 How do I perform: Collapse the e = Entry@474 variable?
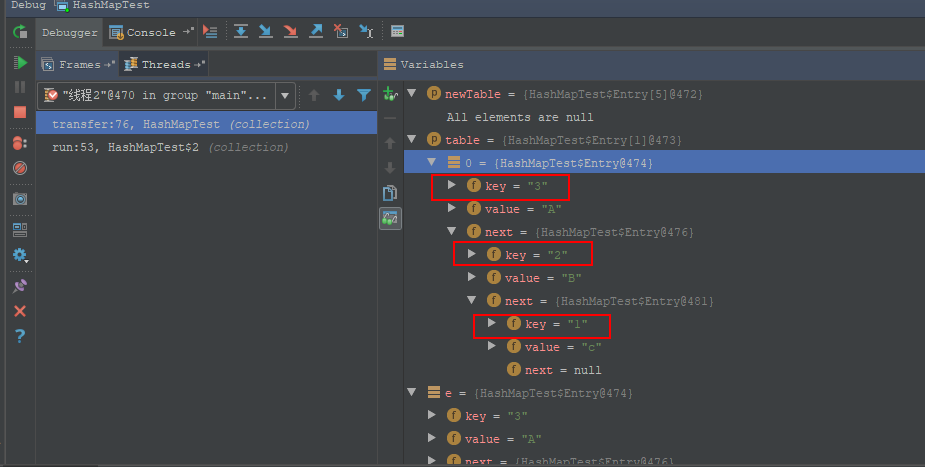(412, 392)
